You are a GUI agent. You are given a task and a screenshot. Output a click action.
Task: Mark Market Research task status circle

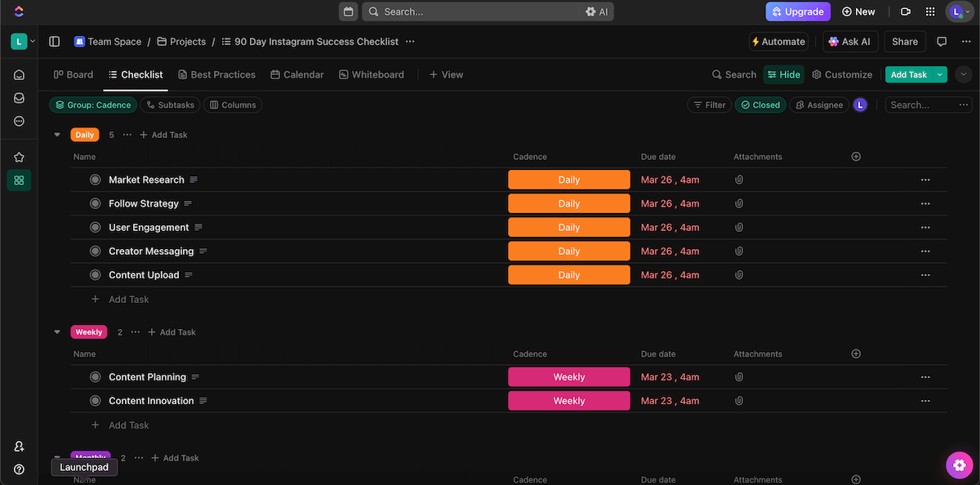(95, 180)
